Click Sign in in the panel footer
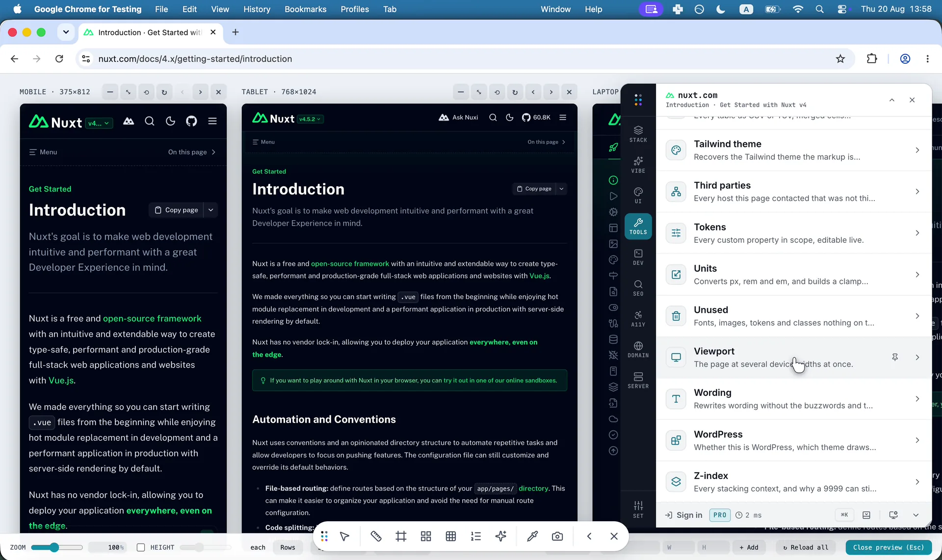Image resolution: width=942 pixels, height=560 pixels. [x=683, y=515]
